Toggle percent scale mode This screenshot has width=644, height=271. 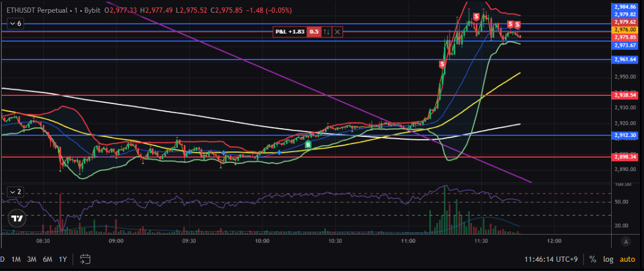coord(593,259)
